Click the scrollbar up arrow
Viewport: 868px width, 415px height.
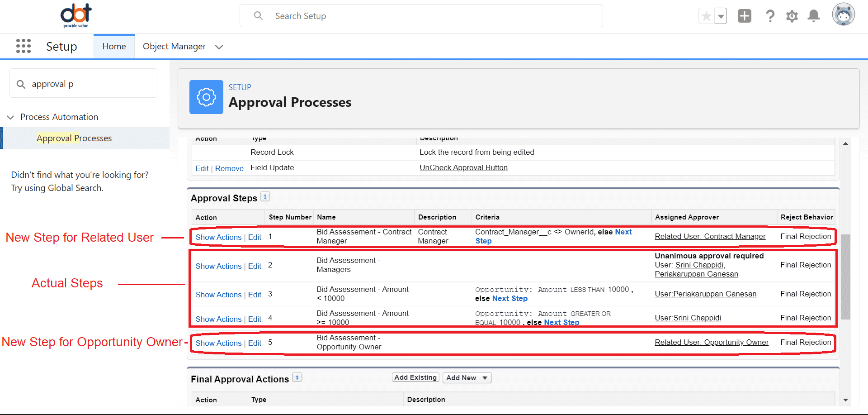click(845, 143)
